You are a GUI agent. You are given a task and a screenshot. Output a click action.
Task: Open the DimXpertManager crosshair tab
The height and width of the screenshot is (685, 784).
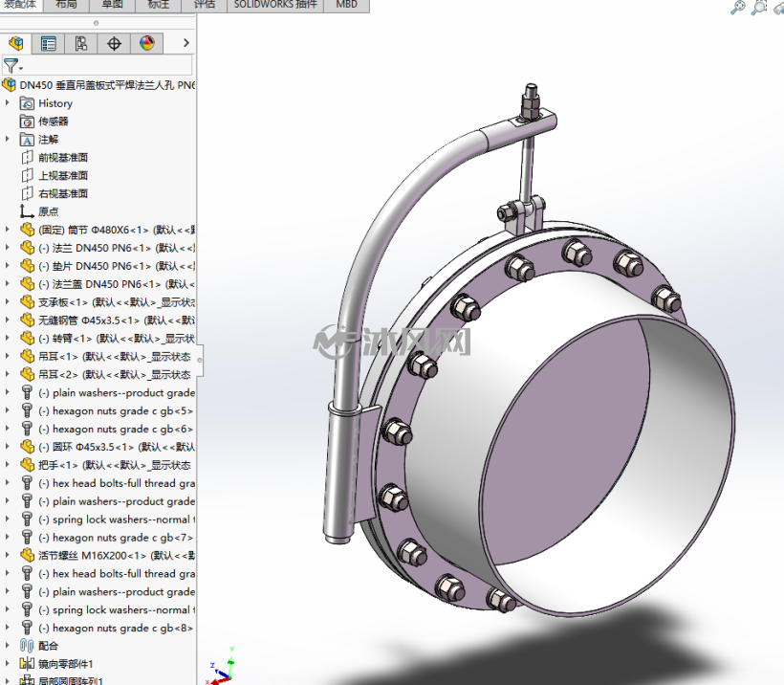[114, 44]
